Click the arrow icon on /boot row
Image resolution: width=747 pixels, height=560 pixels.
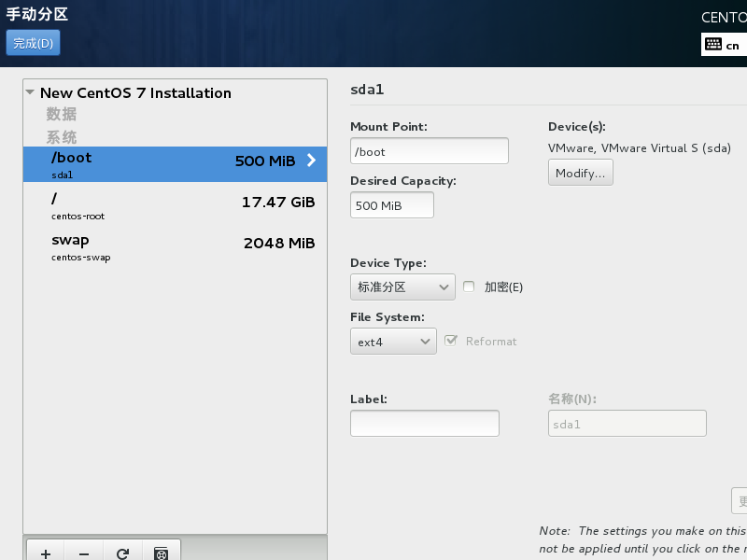pyautogui.click(x=311, y=160)
